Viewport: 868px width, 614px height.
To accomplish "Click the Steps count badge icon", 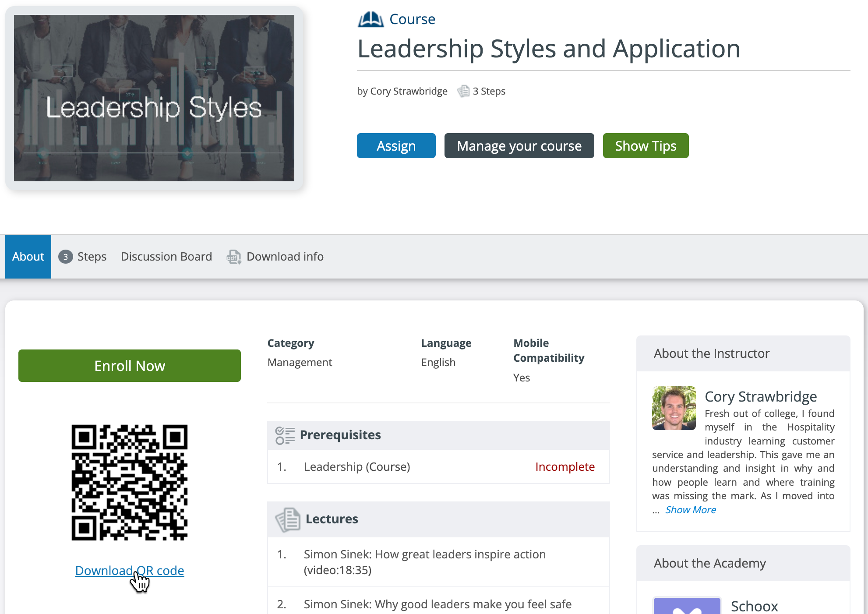I will pos(65,257).
